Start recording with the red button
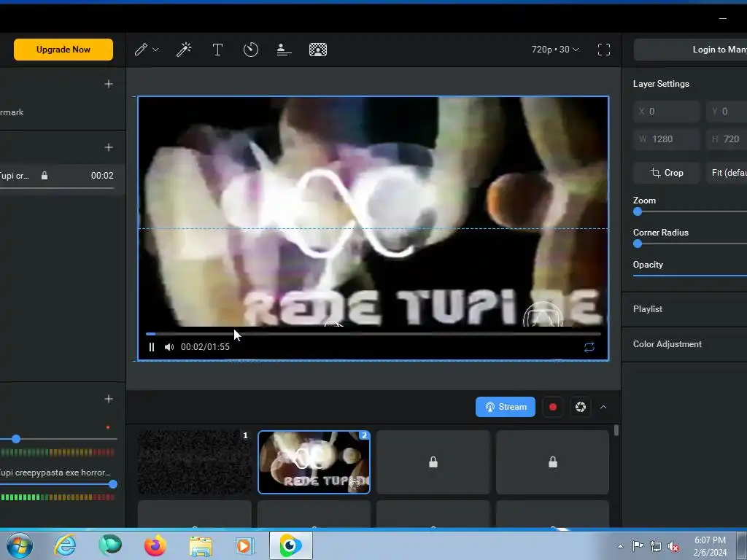Screen dimensions: 747x560 tap(553, 407)
